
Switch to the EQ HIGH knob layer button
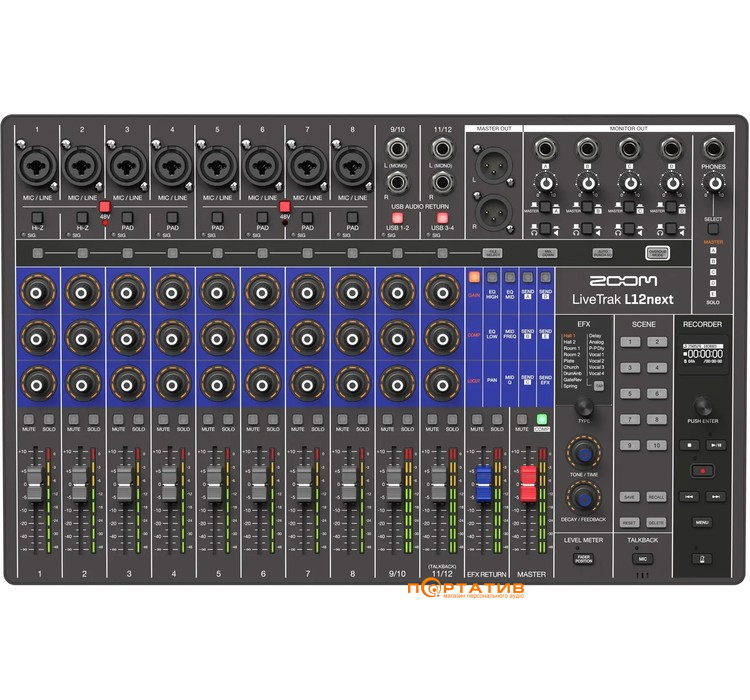point(492,277)
